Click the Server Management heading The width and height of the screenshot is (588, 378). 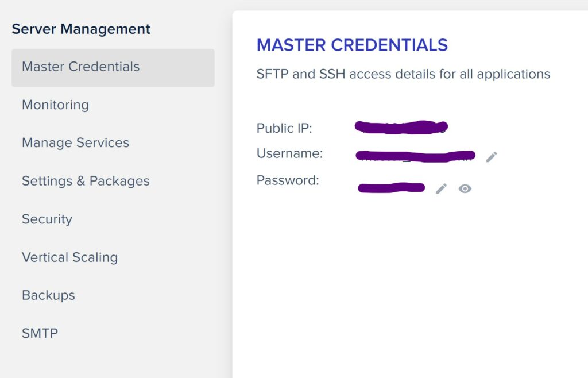pos(81,29)
